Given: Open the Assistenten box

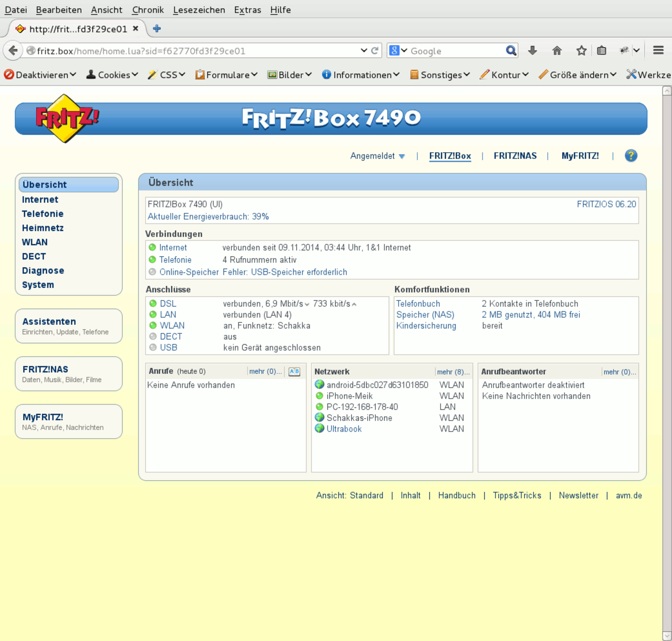Looking at the screenshot, I should point(69,326).
